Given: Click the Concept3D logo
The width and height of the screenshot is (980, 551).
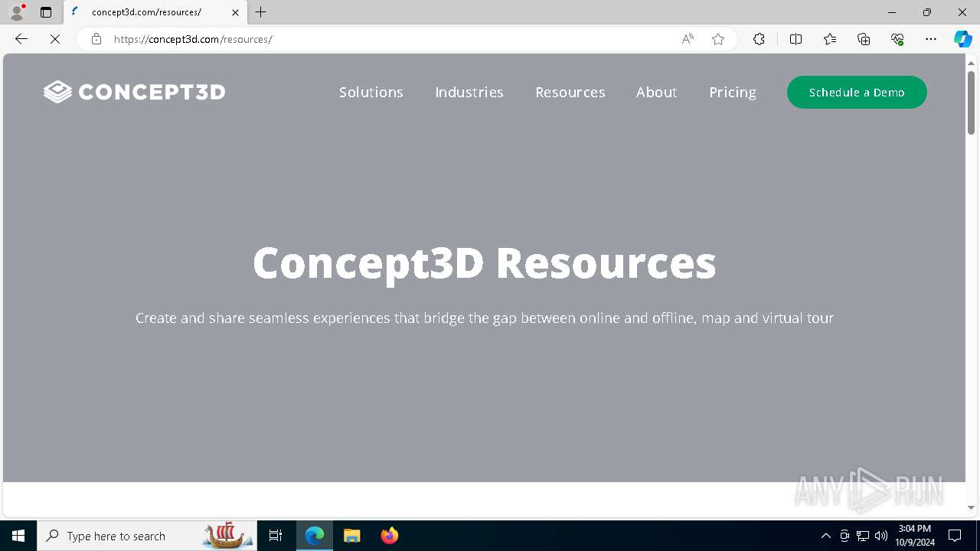Looking at the screenshot, I should (135, 92).
